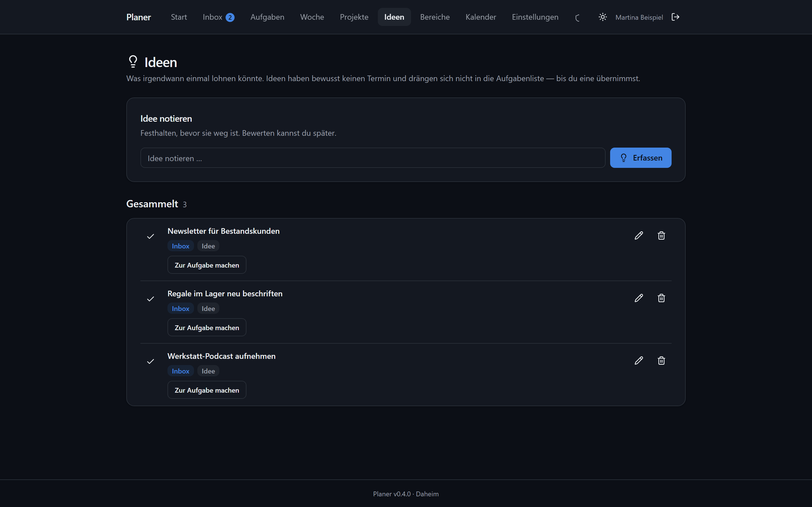This screenshot has height=507, width=812.
Task: Click Zur Aufgabe machen under Werkstatt-Podcast
Action: click(207, 390)
